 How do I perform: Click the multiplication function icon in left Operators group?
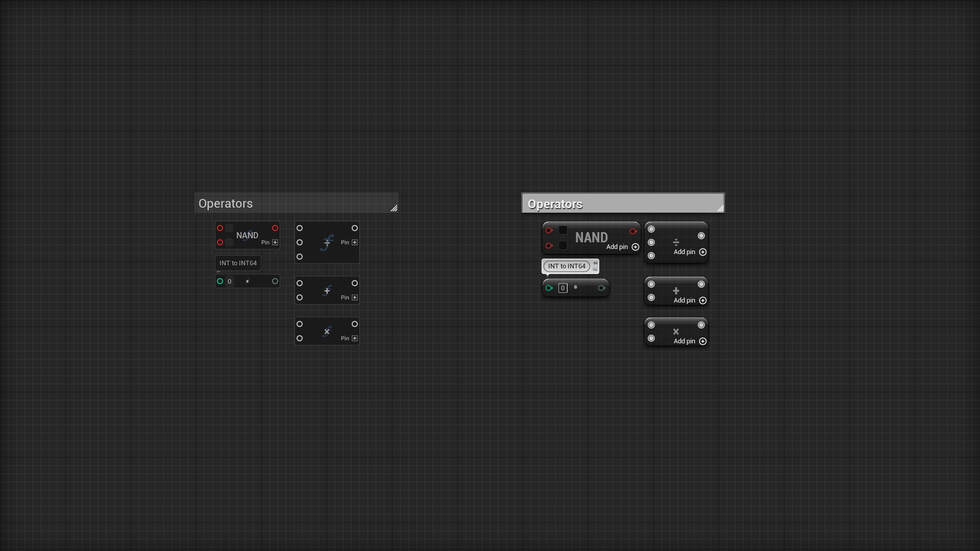(327, 331)
